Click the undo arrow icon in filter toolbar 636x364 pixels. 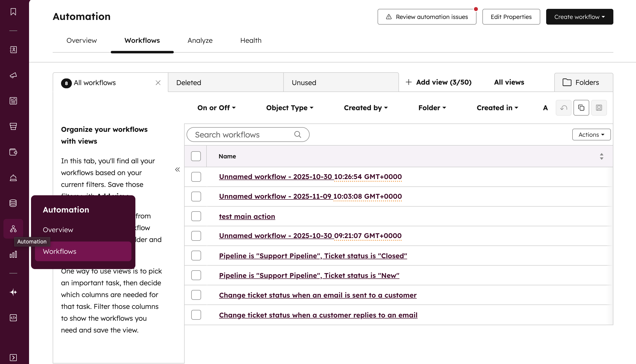[563, 108]
